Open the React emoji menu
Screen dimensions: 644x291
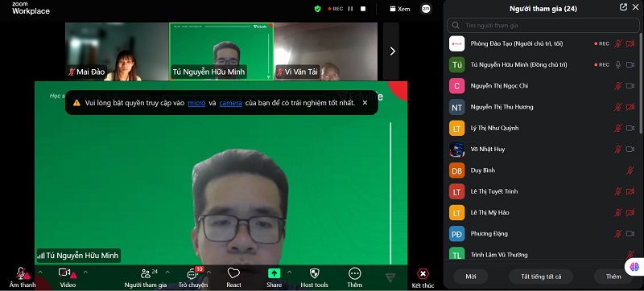click(x=233, y=273)
